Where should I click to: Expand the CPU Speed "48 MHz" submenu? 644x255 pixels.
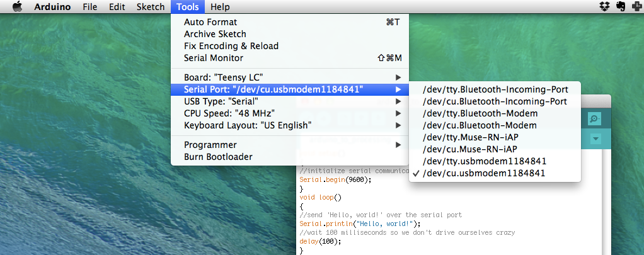[290, 113]
